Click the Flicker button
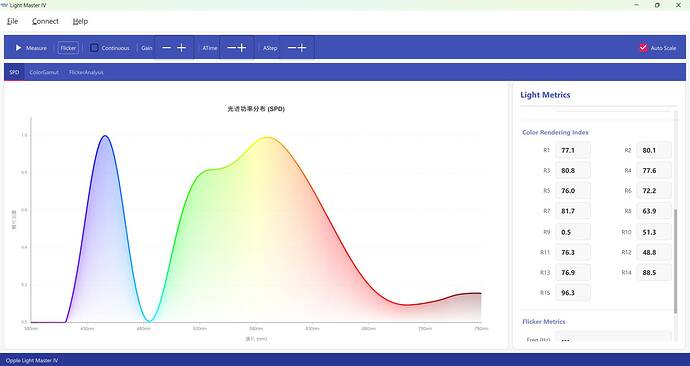The width and height of the screenshot is (690, 366). [68, 48]
